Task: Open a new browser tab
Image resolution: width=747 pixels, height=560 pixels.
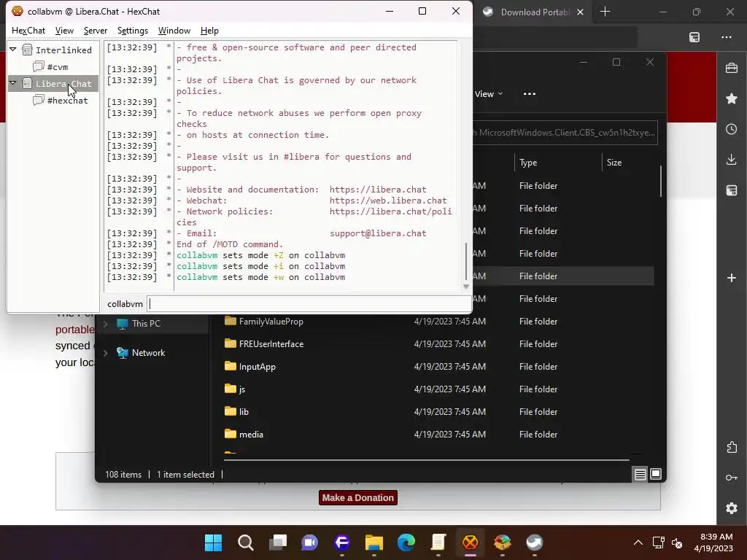Action: (605, 12)
